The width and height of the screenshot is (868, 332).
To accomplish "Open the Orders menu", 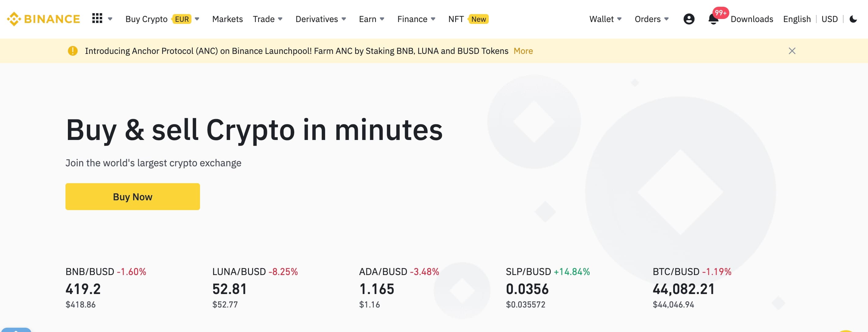I will pos(647,19).
